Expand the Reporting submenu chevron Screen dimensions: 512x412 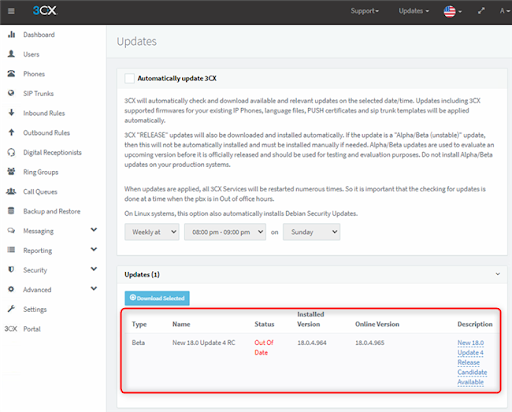point(94,249)
